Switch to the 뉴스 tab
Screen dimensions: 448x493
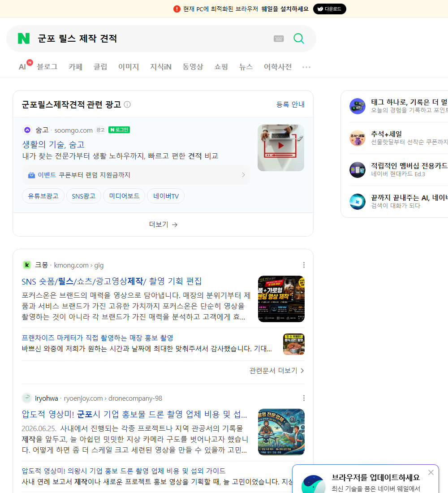(x=246, y=67)
